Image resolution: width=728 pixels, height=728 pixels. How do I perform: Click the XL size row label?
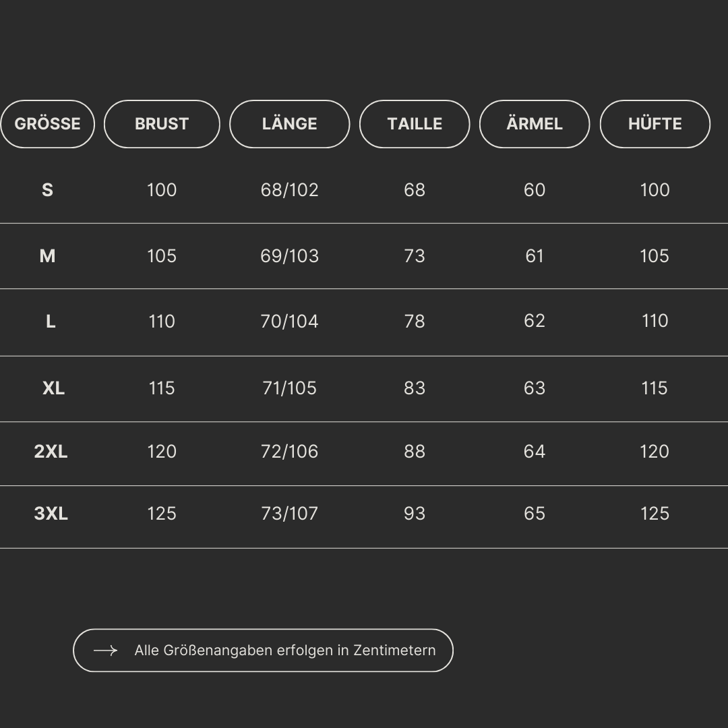tap(53, 388)
